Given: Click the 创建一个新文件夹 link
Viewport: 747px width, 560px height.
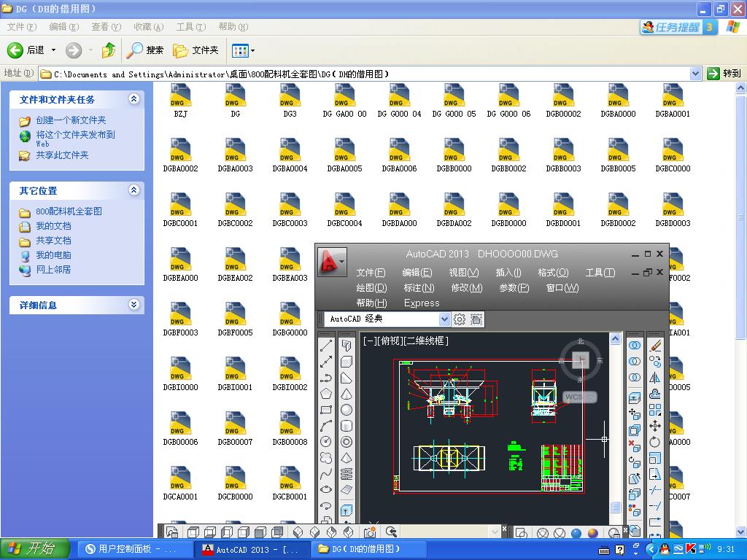Looking at the screenshot, I should click(x=71, y=120).
